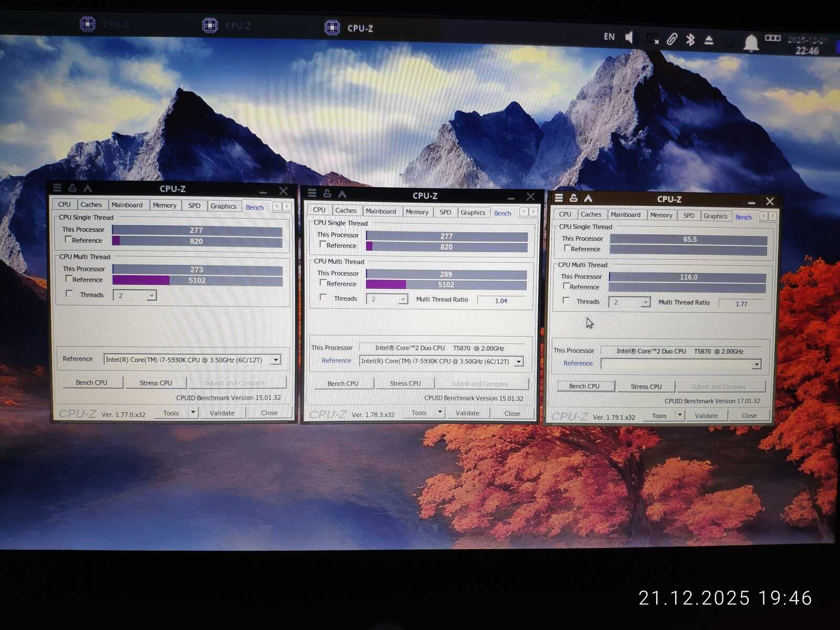Expand the Reference processor dropdown in CPU-Z 1.78

(519, 361)
